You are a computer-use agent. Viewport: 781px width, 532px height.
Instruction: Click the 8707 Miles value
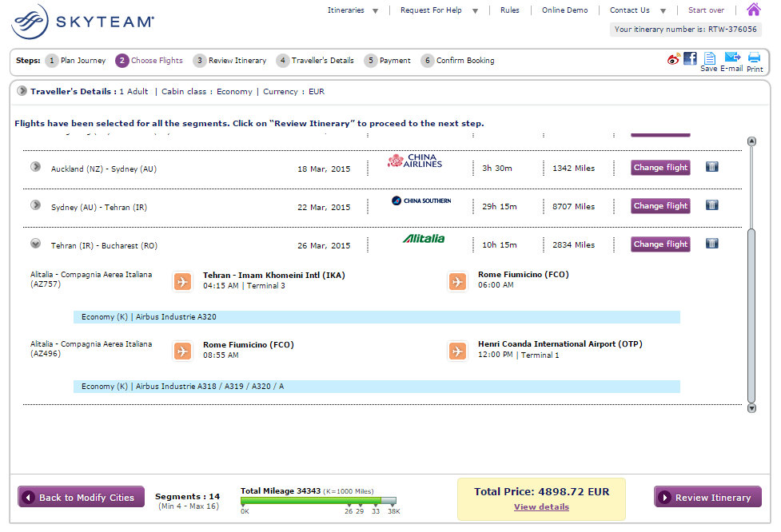point(573,207)
